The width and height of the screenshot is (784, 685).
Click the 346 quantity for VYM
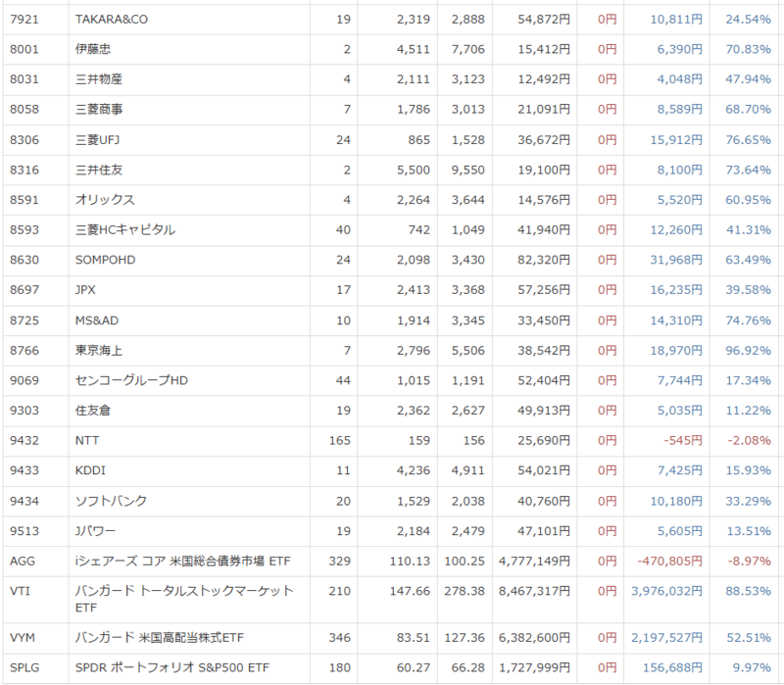tap(340, 638)
